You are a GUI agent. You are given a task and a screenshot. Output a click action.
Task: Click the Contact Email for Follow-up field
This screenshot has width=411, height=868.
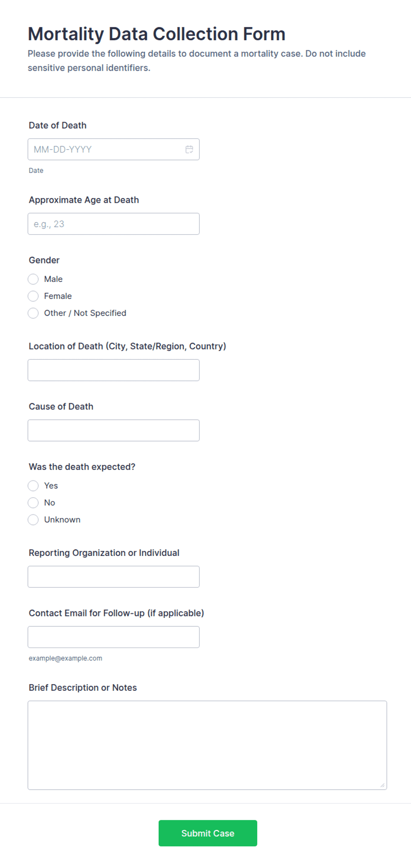[x=114, y=637]
